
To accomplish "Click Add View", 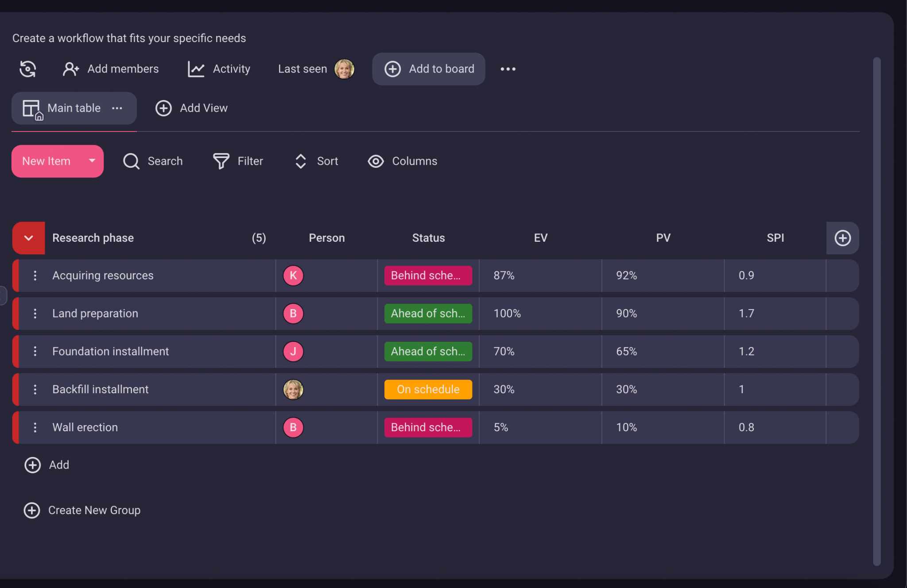I will pos(191,108).
